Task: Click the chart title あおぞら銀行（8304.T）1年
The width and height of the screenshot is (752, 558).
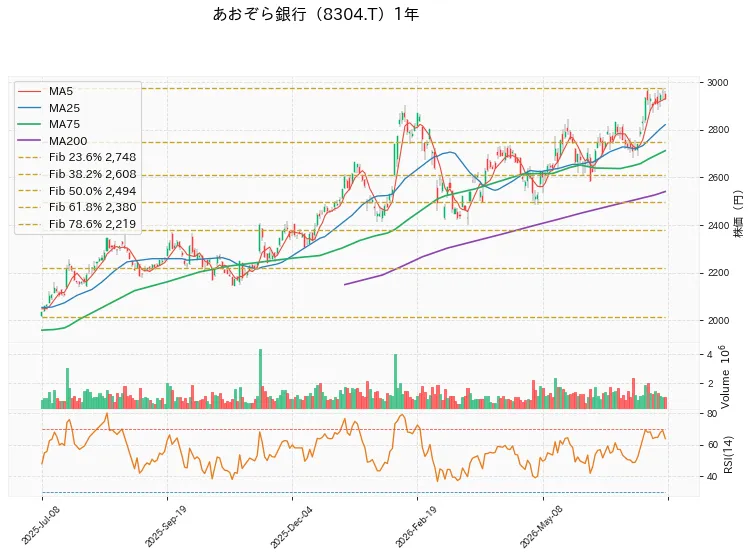Action: 316,14
